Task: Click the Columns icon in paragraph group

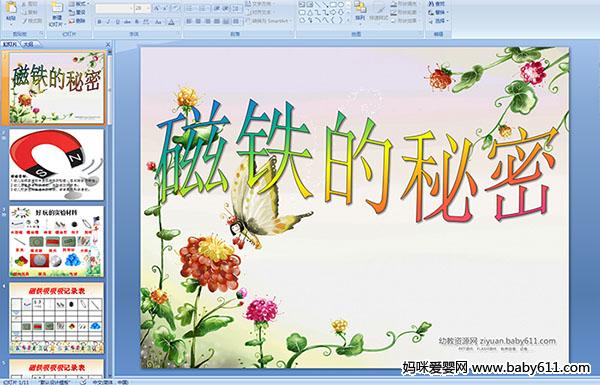Action: [x=236, y=21]
